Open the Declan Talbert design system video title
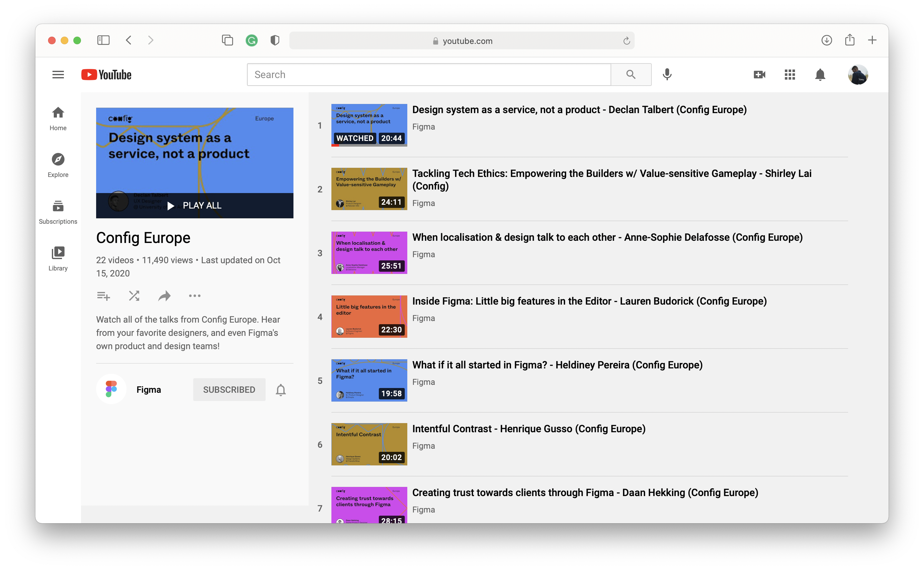This screenshot has width=924, height=570. point(579,110)
